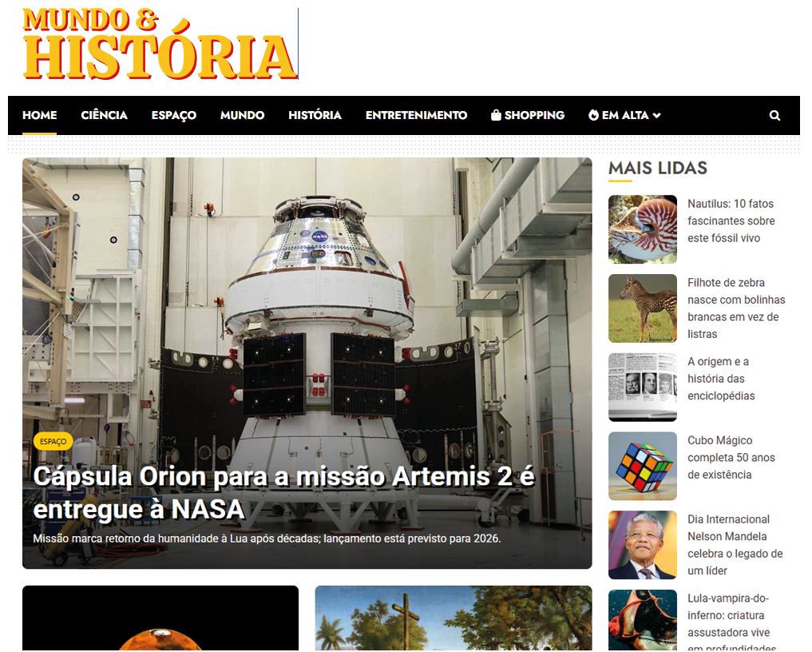Click the yellow Espaço category badge
The width and height of the screenshot is (812, 652).
pyautogui.click(x=53, y=441)
